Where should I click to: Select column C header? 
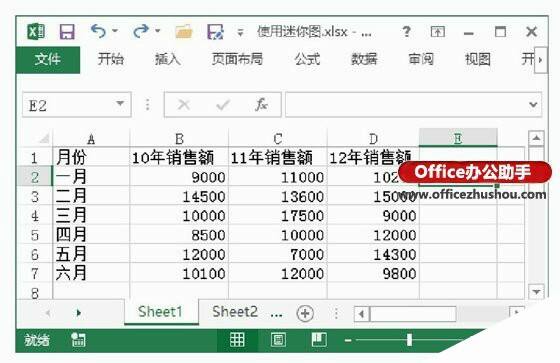coord(278,139)
